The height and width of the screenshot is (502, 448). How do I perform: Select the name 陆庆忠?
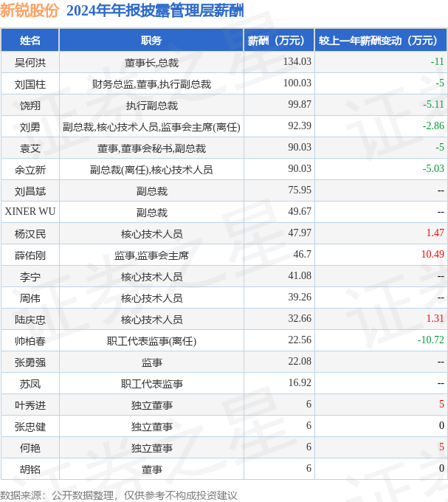coord(30,320)
